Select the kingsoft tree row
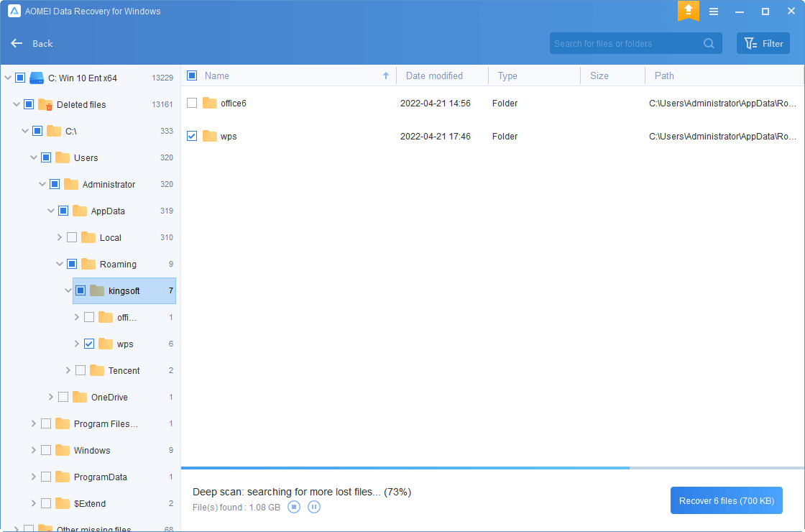This screenshot has height=532, width=805. (x=124, y=290)
